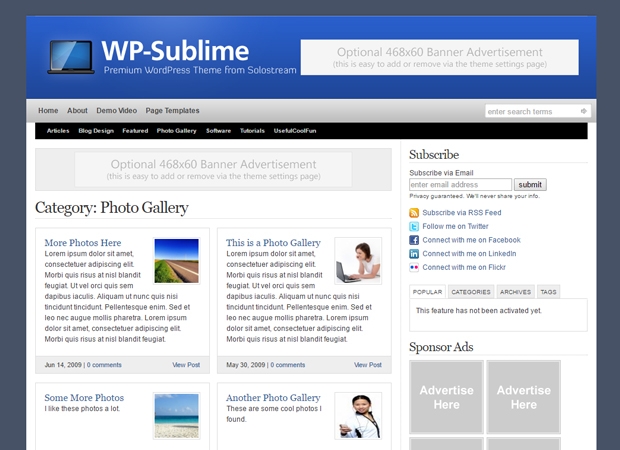Click the submit email button

(530, 185)
